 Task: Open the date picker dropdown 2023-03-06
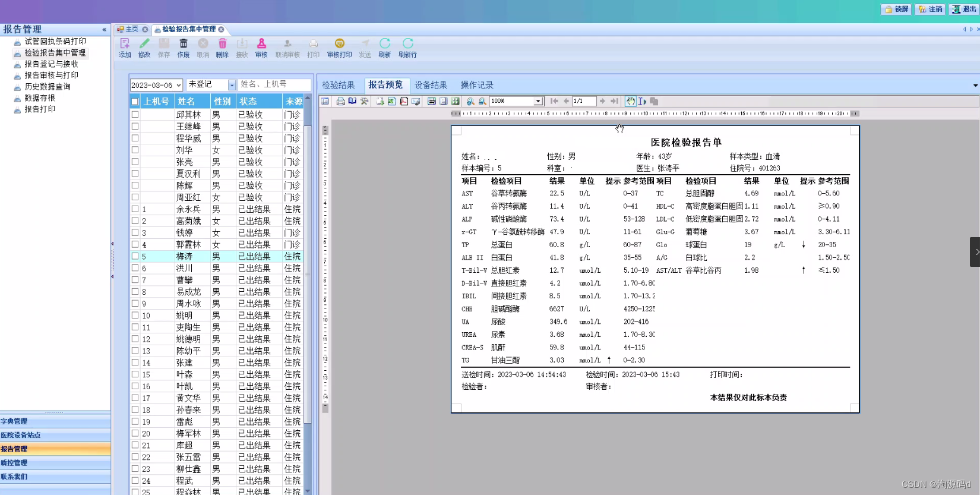coord(178,85)
